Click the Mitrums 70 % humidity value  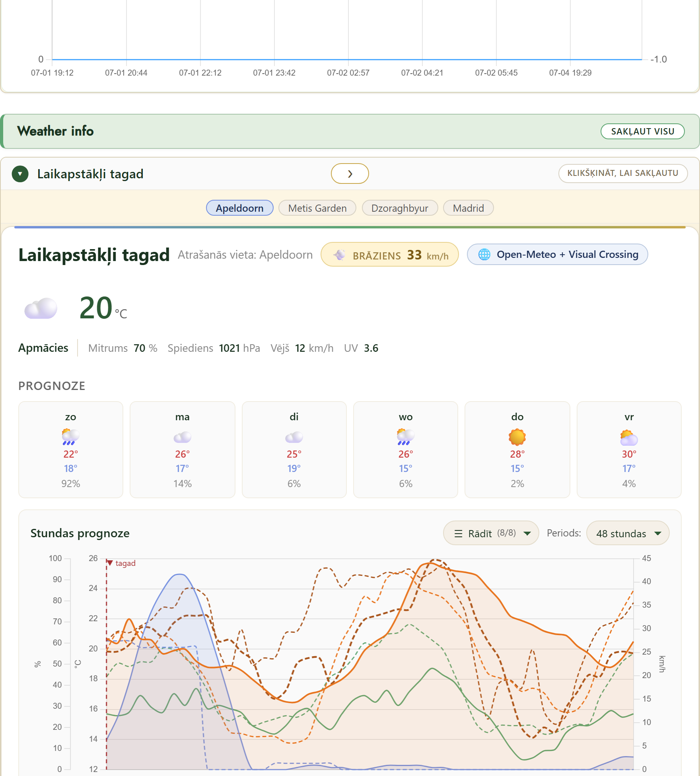[x=122, y=348]
